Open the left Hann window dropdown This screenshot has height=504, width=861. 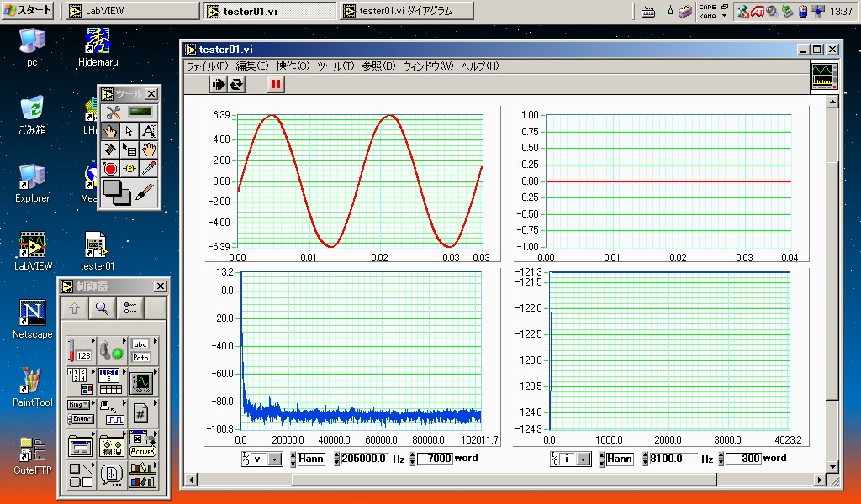coord(310,459)
